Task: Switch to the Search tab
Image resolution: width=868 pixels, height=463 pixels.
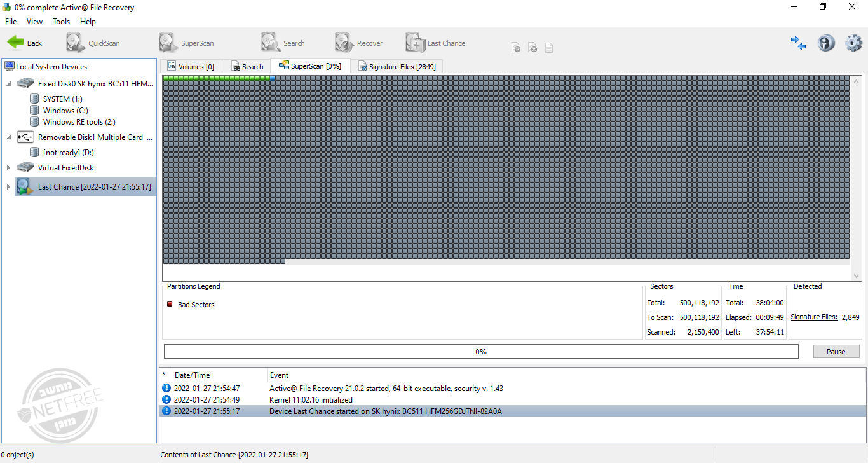Action: click(x=247, y=66)
